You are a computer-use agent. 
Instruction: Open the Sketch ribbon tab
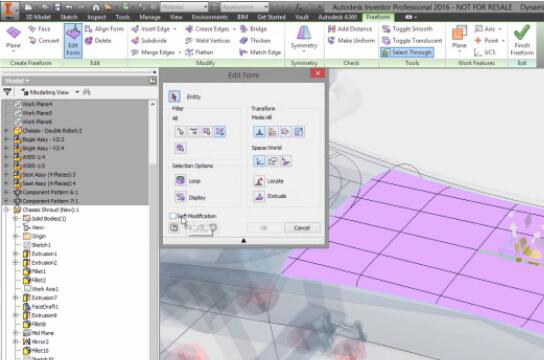(x=69, y=17)
